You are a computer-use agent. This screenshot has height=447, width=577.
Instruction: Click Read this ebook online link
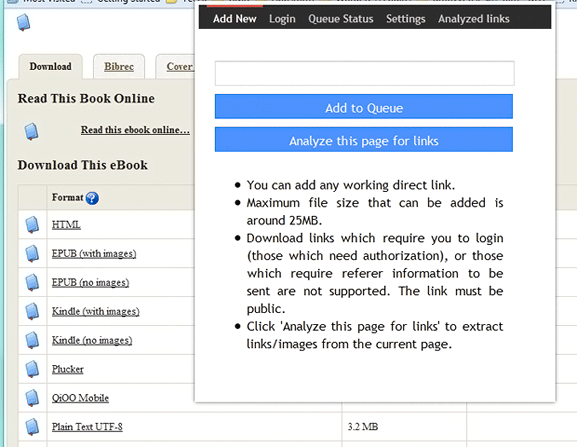(135, 130)
